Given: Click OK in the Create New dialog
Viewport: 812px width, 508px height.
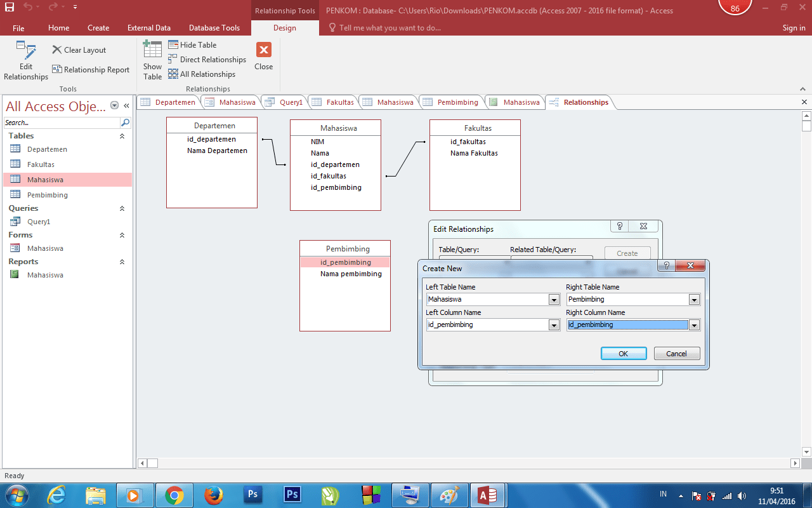Looking at the screenshot, I should (624, 354).
